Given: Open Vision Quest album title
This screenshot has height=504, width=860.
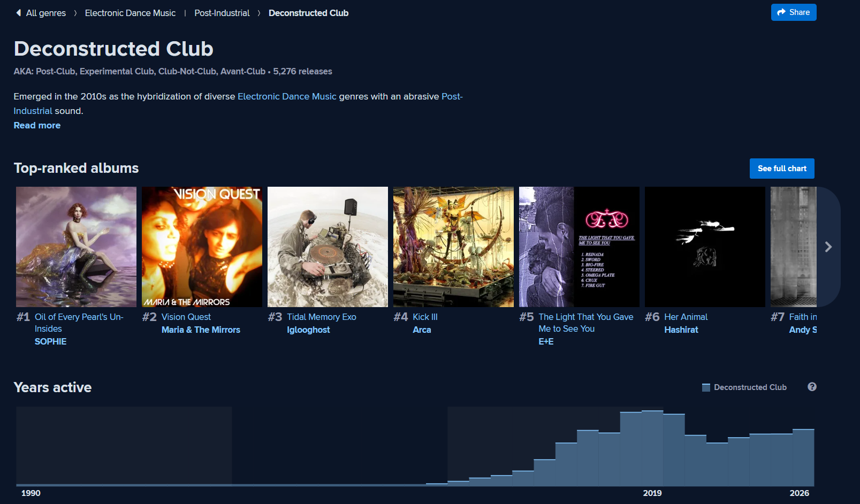Looking at the screenshot, I should click(x=186, y=317).
